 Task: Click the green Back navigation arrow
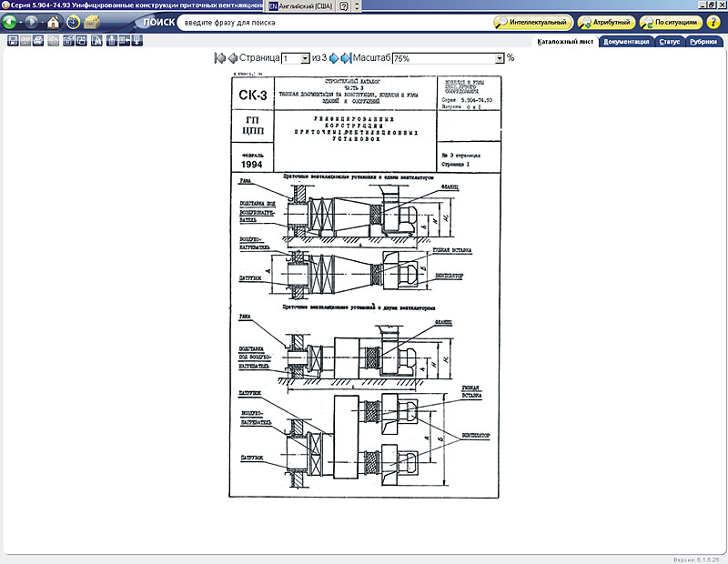[x=11, y=22]
